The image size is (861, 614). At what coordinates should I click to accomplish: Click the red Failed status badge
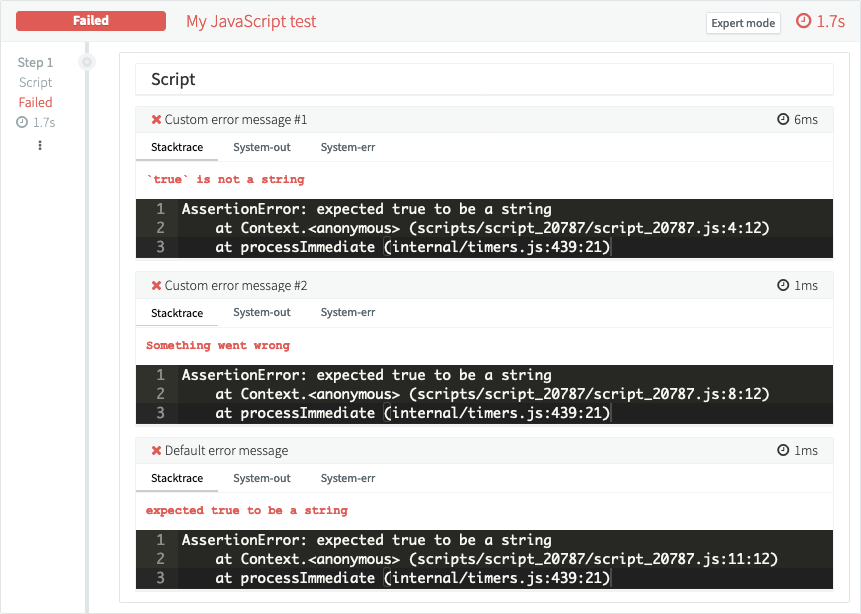91,21
